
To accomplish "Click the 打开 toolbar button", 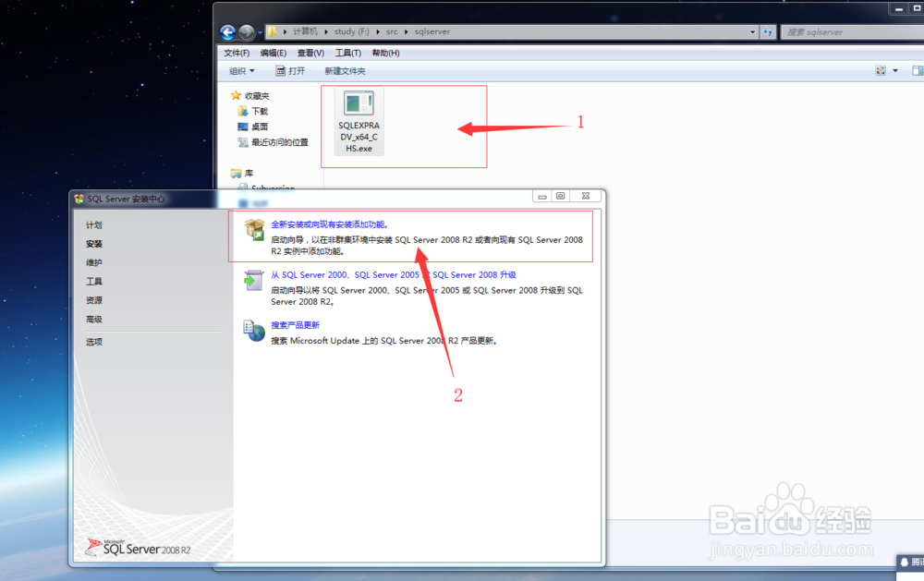I will [x=290, y=71].
